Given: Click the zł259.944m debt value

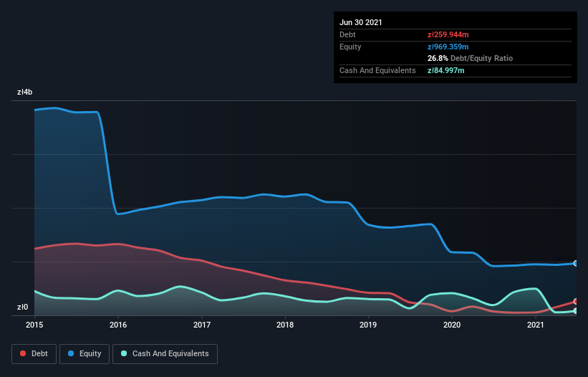Looking at the screenshot, I should 448,34.
